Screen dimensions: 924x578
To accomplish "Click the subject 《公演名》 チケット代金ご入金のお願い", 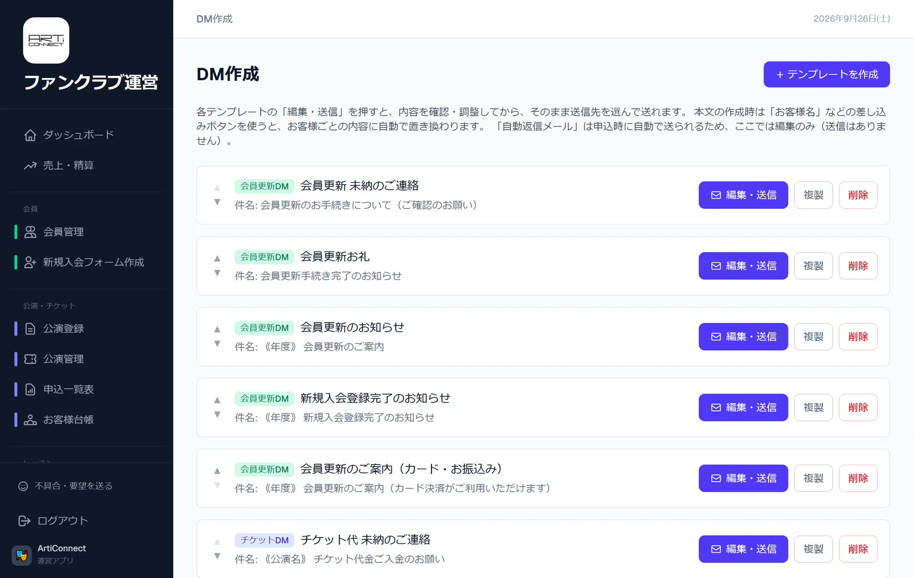I will 354,560.
